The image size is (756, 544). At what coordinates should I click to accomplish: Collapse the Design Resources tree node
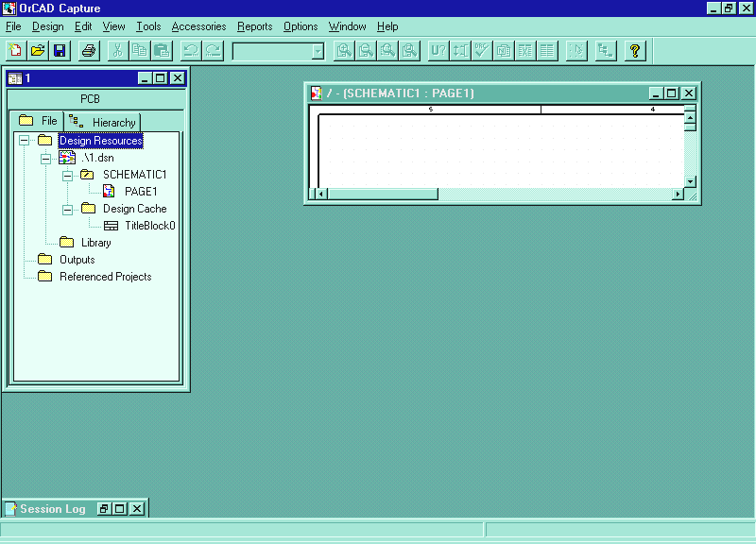pyautogui.click(x=25, y=140)
